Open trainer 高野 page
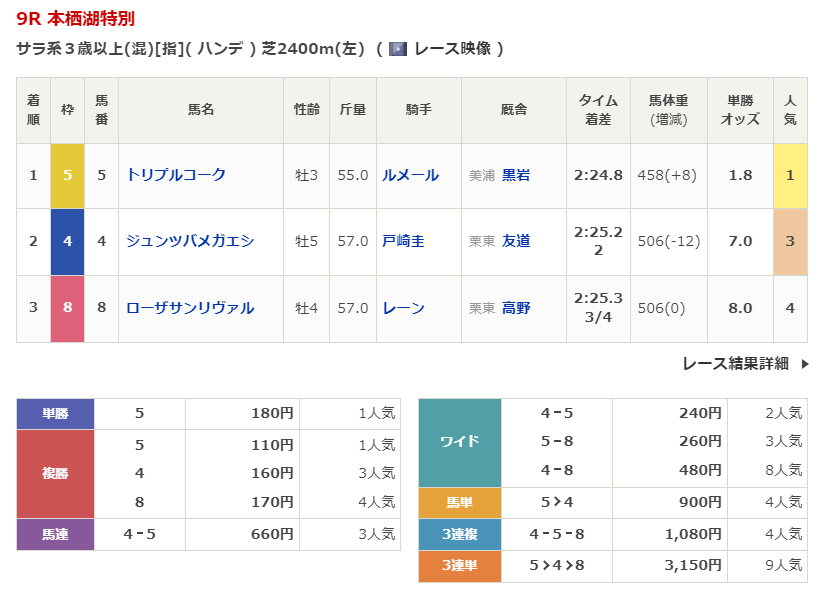 516,308
